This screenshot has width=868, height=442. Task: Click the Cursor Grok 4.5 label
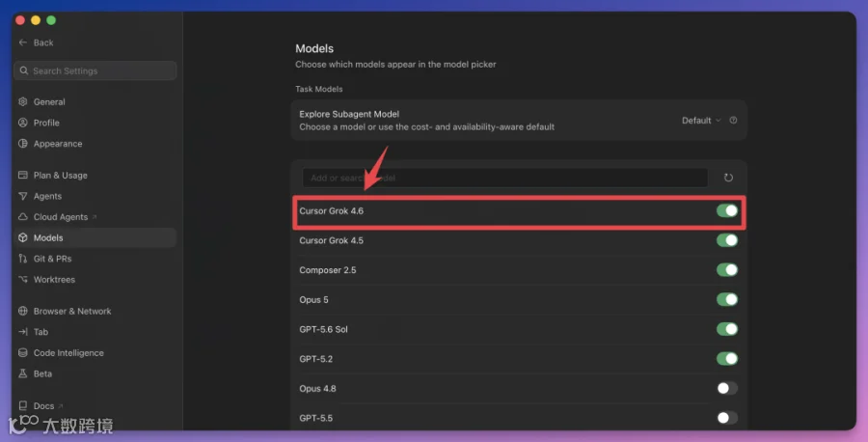pos(331,240)
